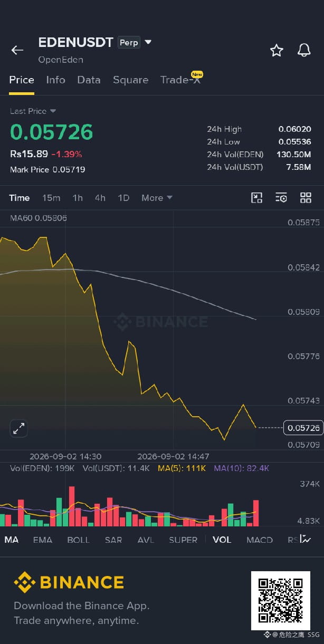The image size is (324, 644).
Task: Open price alert bell icon
Action: click(x=304, y=50)
